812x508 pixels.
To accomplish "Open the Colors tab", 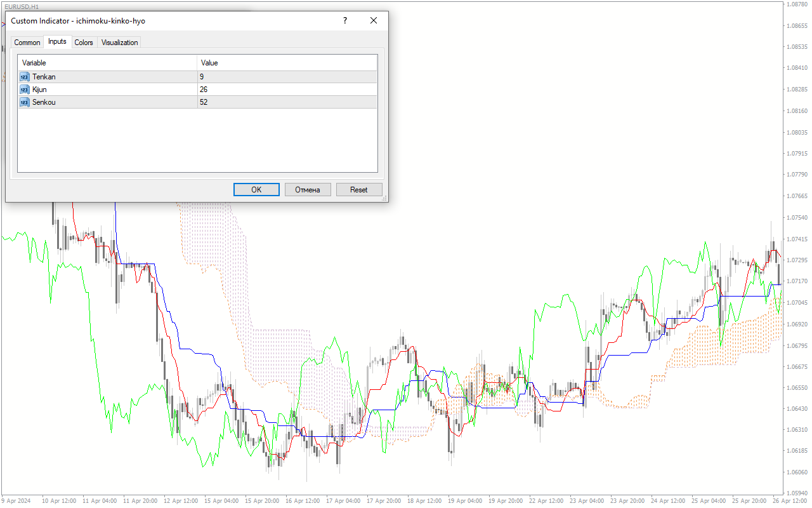I will tap(84, 43).
